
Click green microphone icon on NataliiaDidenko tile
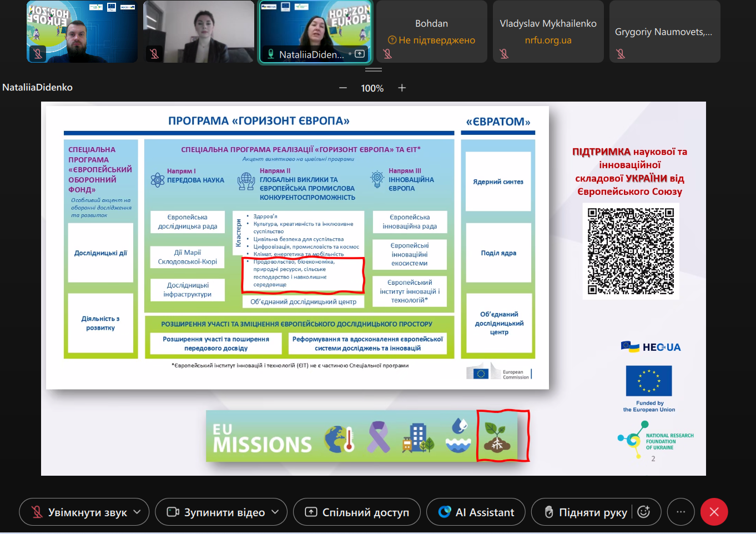271,54
